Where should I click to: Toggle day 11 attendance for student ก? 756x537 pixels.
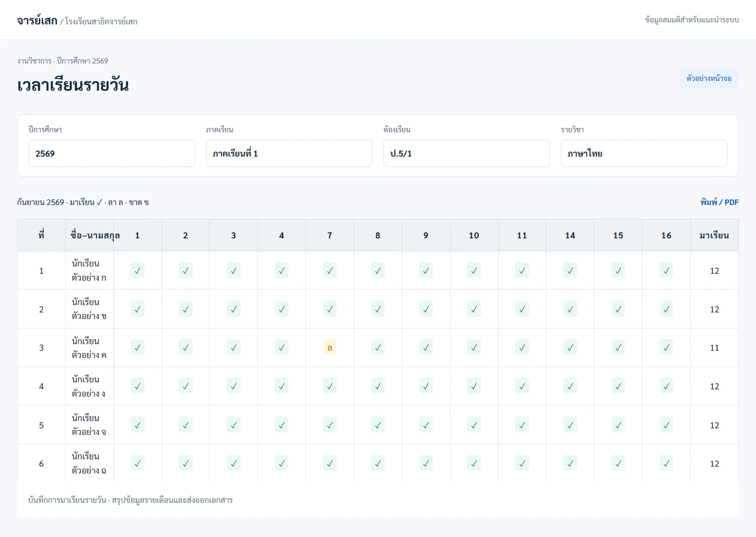coord(522,271)
